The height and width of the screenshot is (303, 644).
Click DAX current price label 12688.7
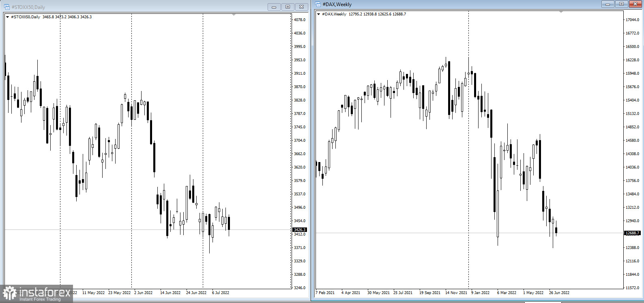pos(632,233)
